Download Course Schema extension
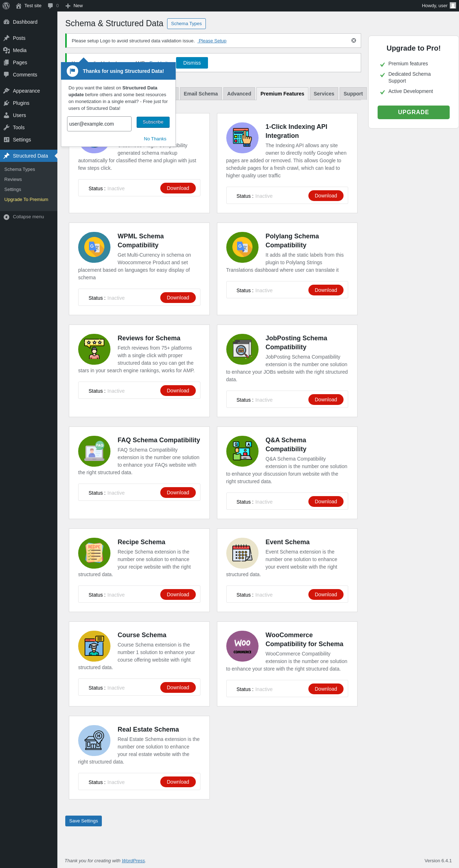The width and height of the screenshot is (459, 868). (178, 687)
